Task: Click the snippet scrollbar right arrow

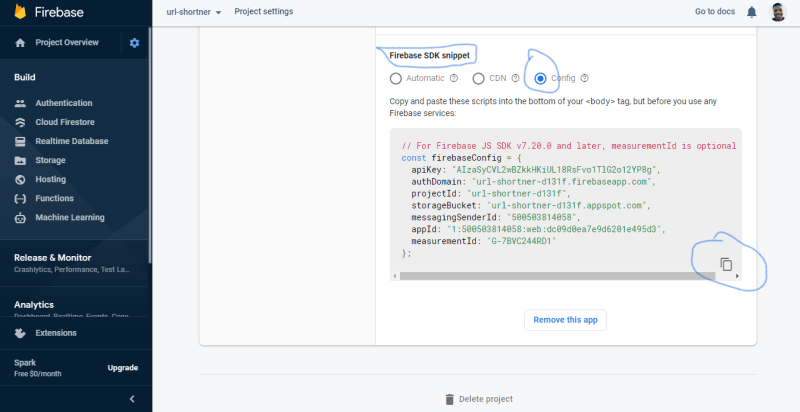Action: [x=737, y=276]
